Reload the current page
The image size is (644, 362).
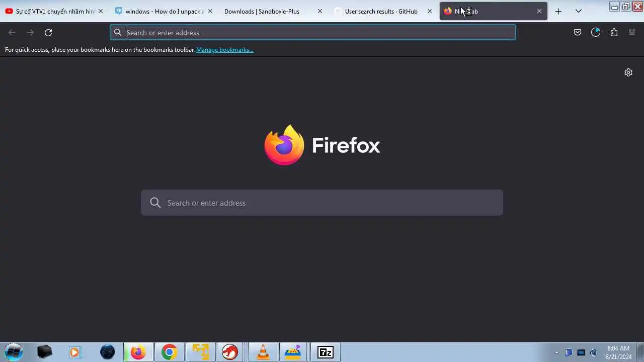[x=48, y=33]
